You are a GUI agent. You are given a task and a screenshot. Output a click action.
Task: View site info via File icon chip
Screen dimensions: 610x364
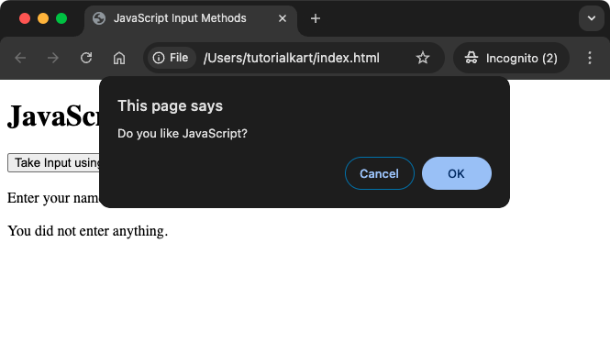(172, 58)
